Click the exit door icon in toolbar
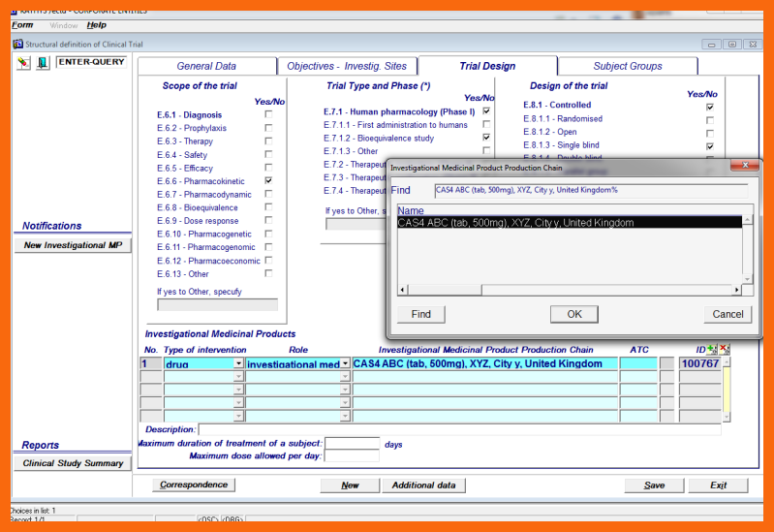The width and height of the screenshot is (774, 532). click(43, 63)
